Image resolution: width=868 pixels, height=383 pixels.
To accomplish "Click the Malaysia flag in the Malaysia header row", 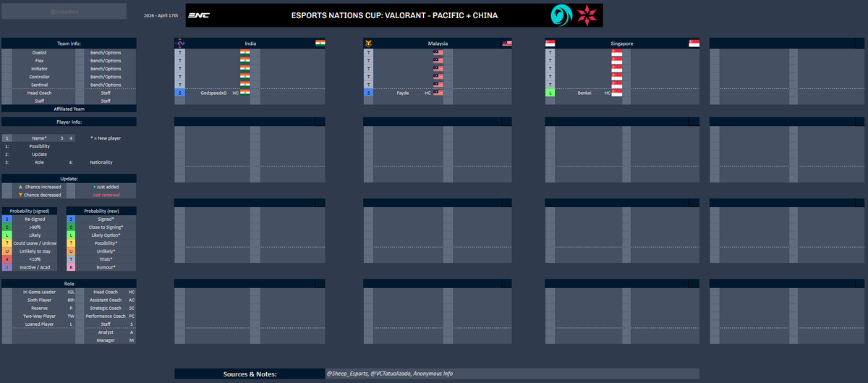I will tap(507, 43).
